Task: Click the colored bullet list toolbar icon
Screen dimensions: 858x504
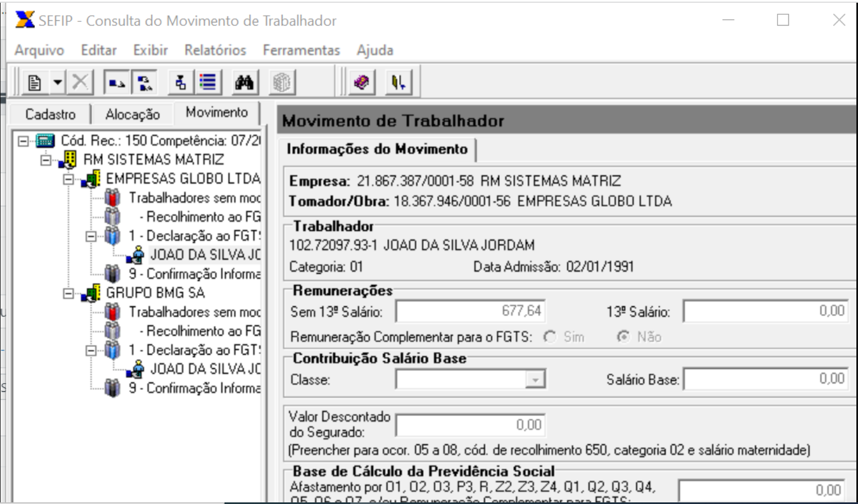Action: tap(208, 83)
